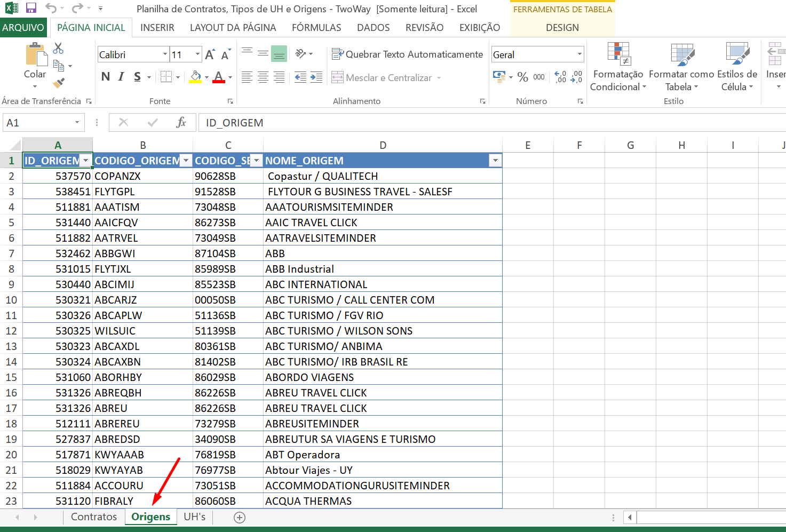Image resolution: width=786 pixels, height=532 pixels.
Task: Increase cell indent
Action: (x=316, y=77)
